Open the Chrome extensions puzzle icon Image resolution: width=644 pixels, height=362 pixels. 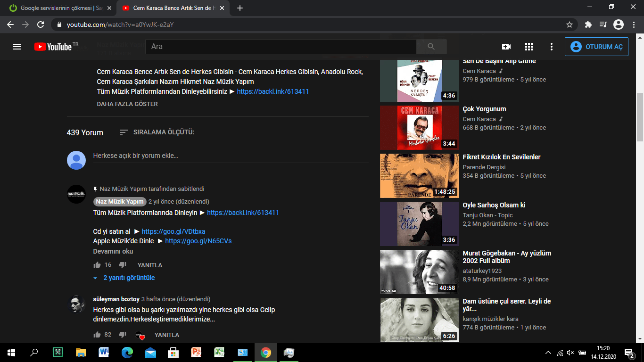pos(588,25)
